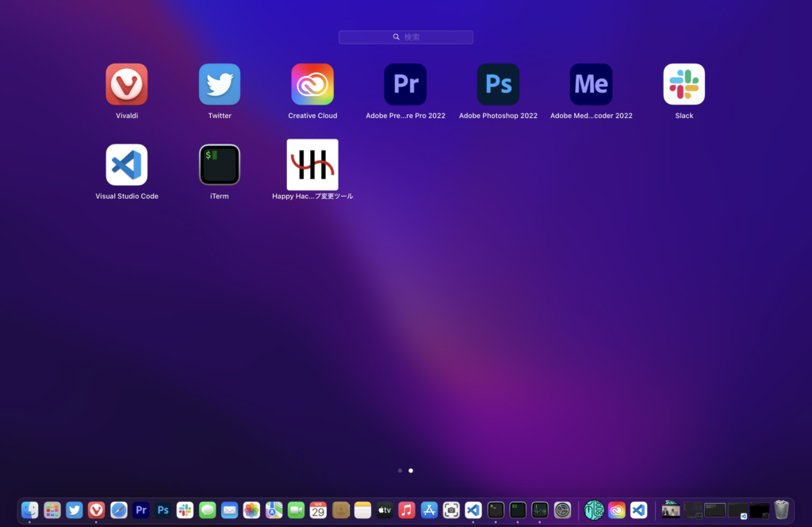
Task: Open Apple TV in the Dock
Action: pos(385,510)
